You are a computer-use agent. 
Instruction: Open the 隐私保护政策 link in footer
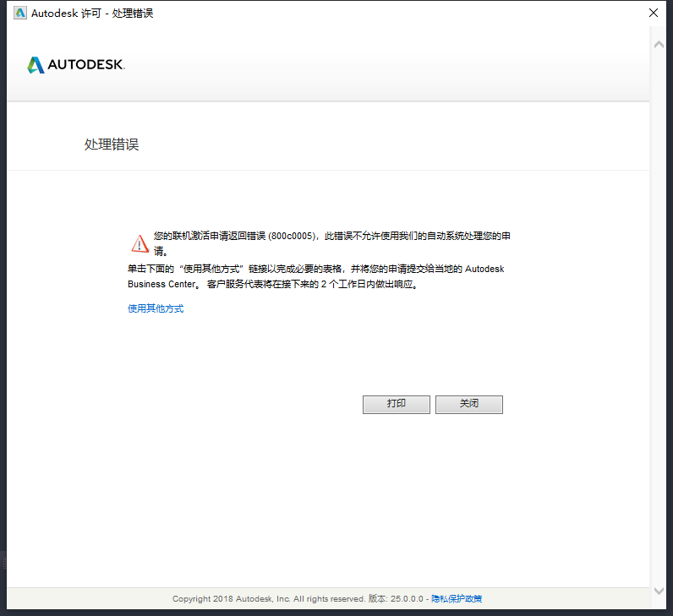(x=457, y=598)
